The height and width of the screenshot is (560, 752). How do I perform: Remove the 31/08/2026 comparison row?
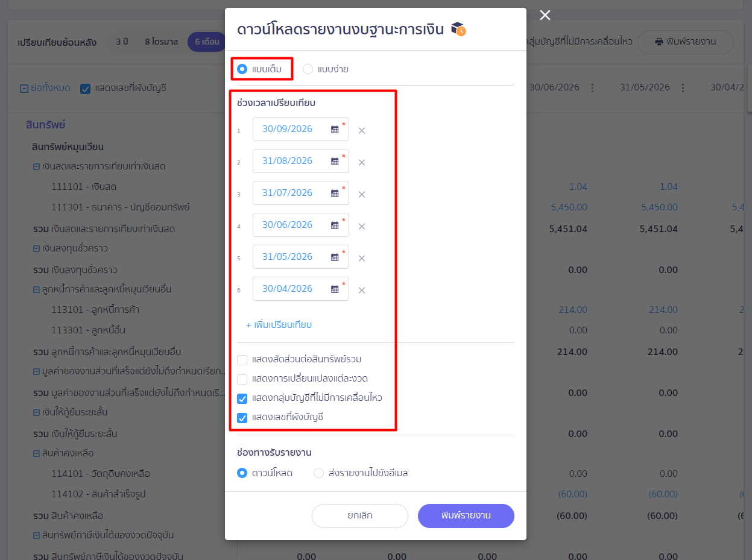pyautogui.click(x=362, y=162)
